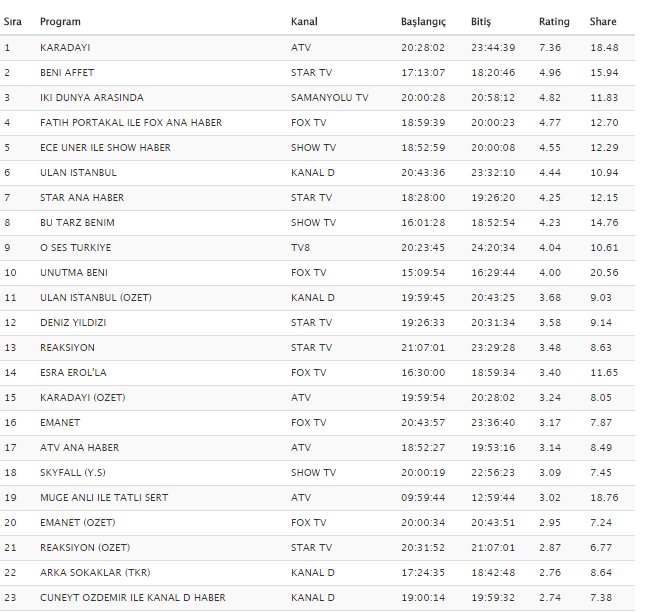Click the Share column header

click(x=603, y=21)
